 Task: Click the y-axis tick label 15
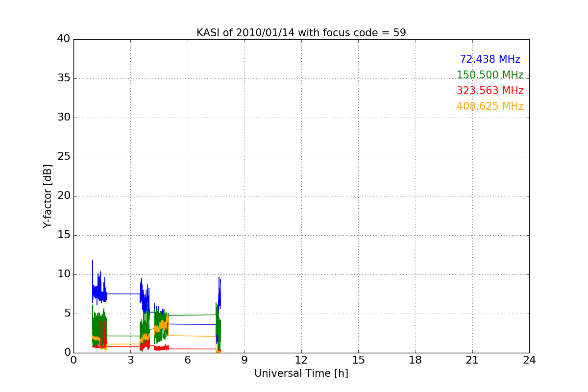[64, 235]
